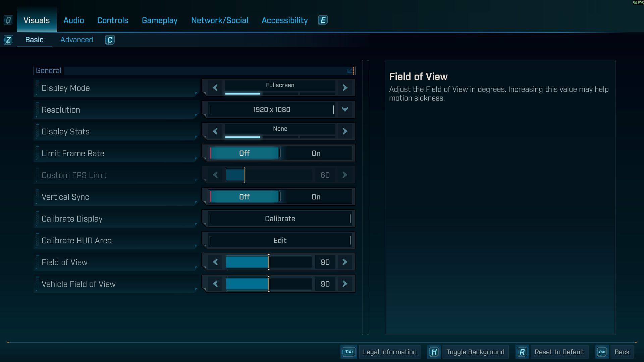Turn Vertical Sync On
Viewport: 644px width, 362px height.
(316, 197)
